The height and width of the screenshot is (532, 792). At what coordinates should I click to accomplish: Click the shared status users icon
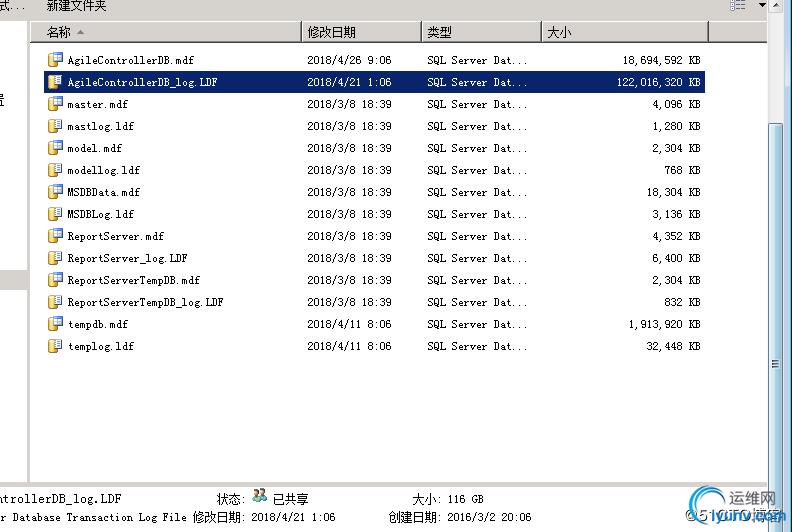click(x=259, y=496)
